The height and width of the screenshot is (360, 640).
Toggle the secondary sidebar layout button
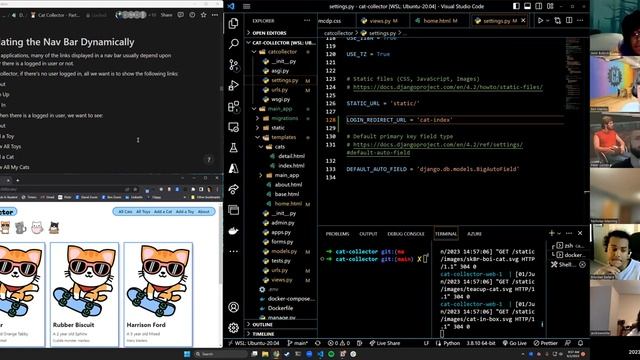(539, 6)
